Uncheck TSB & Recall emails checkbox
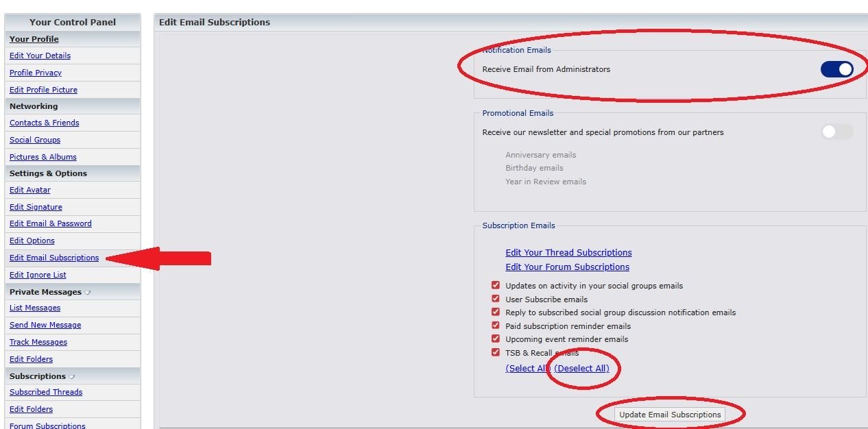868x429 pixels. (496, 352)
